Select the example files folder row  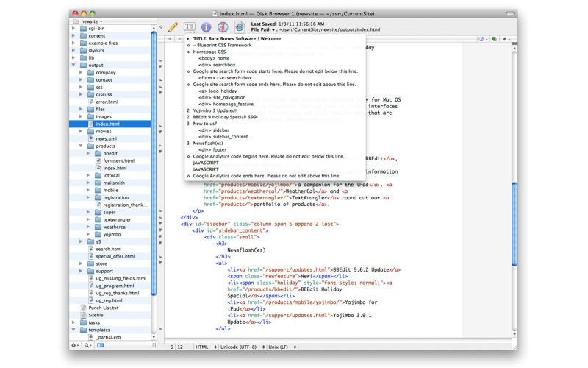[x=110, y=43]
